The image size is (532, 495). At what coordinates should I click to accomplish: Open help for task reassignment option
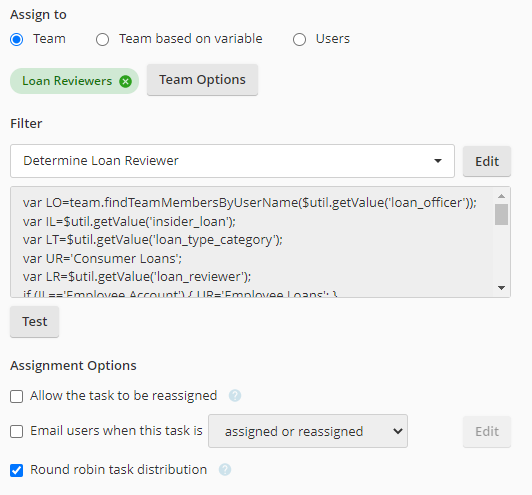tap(235, 396)
